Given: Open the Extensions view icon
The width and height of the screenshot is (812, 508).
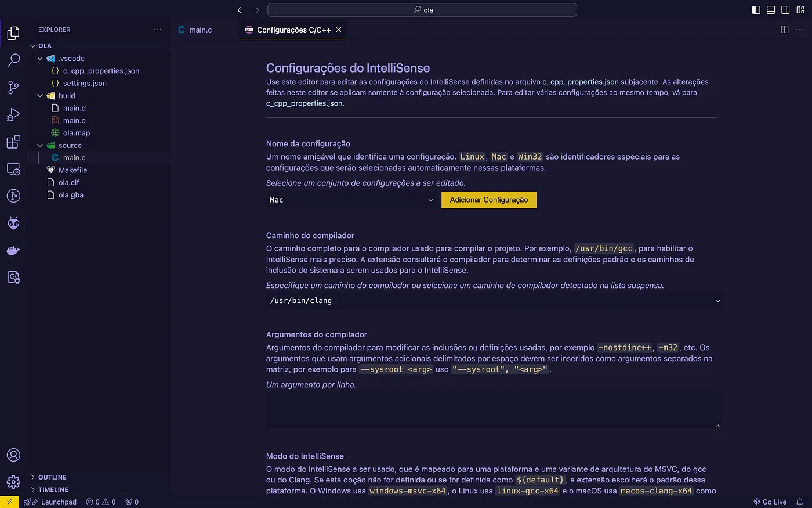Looking at the screenshot, I should (13, 142).
